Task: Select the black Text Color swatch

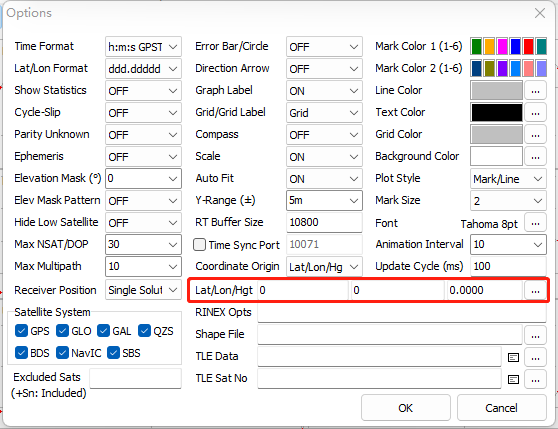Action: click(x=496, y=113)
